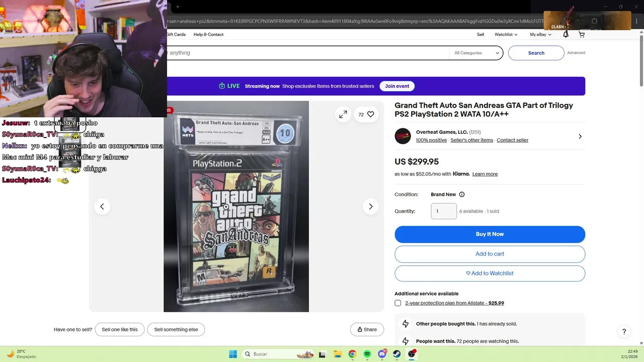Viewport: 644px width, 362px height.
Task: Open OBS Studio from the taskbar
Action: coord(412,354)
